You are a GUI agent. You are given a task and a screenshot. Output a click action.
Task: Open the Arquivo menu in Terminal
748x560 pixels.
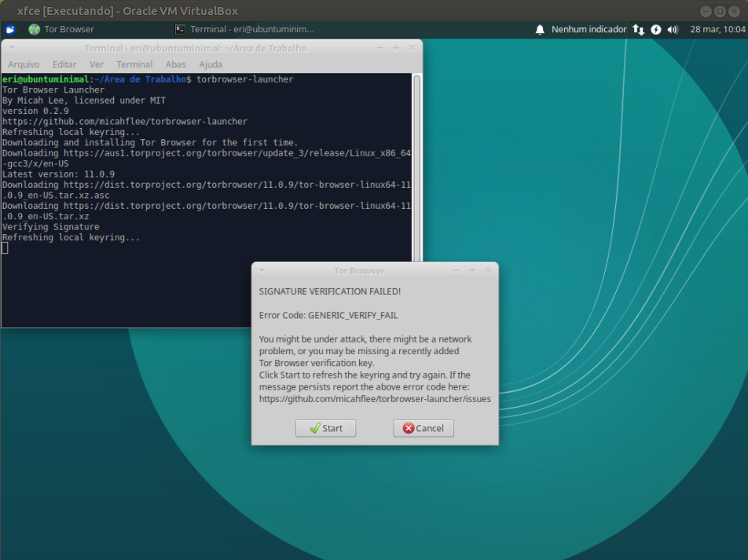pos(24,64)
